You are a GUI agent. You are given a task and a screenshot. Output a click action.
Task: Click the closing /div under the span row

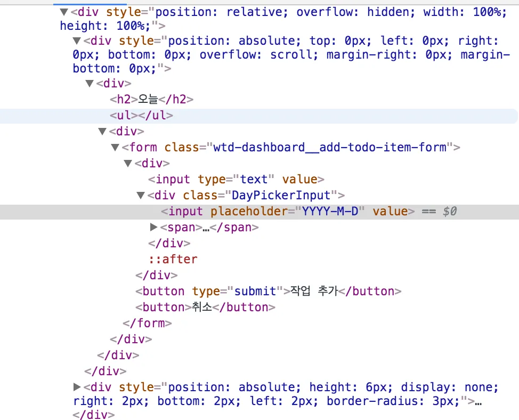169,243
